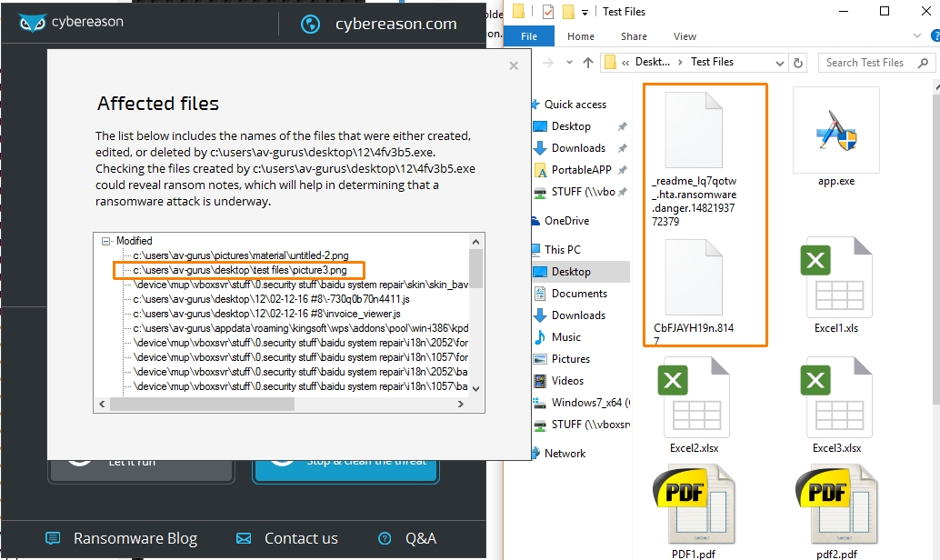Click the Q&A question mark icon
This screenshot has height=560, width=940.
(x=385, y=538)
